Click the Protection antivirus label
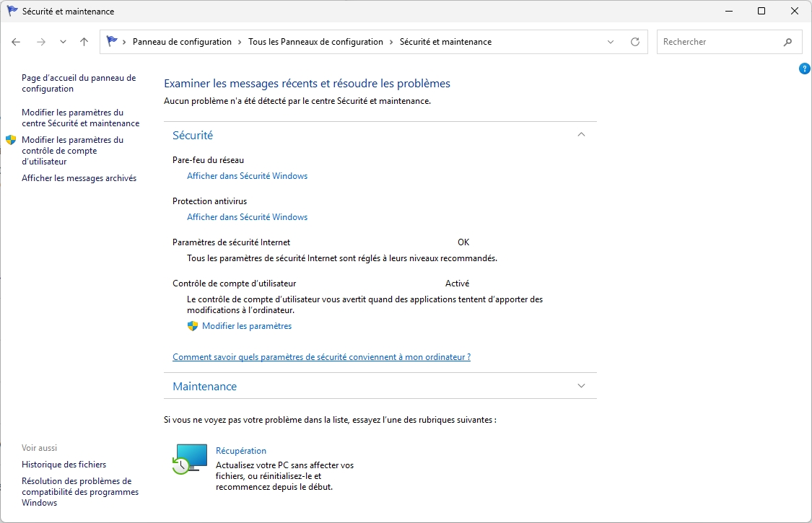The image size is (812, 523). click(210, 201)
